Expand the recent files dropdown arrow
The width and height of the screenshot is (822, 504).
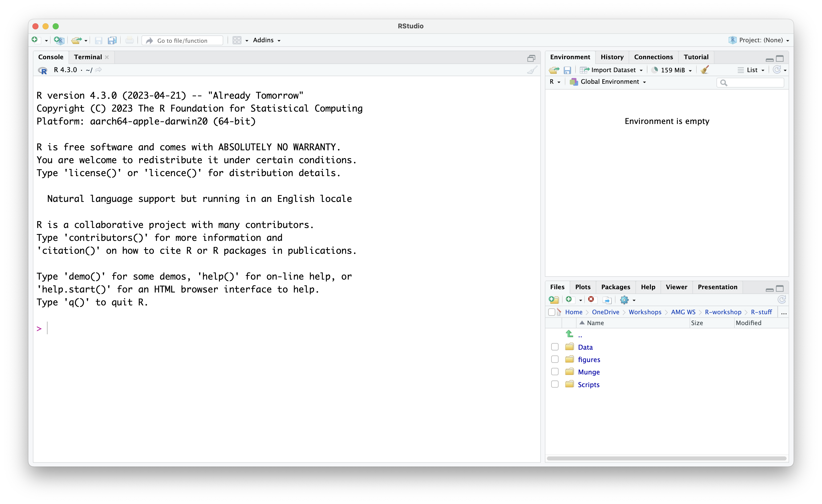[86, 41]
